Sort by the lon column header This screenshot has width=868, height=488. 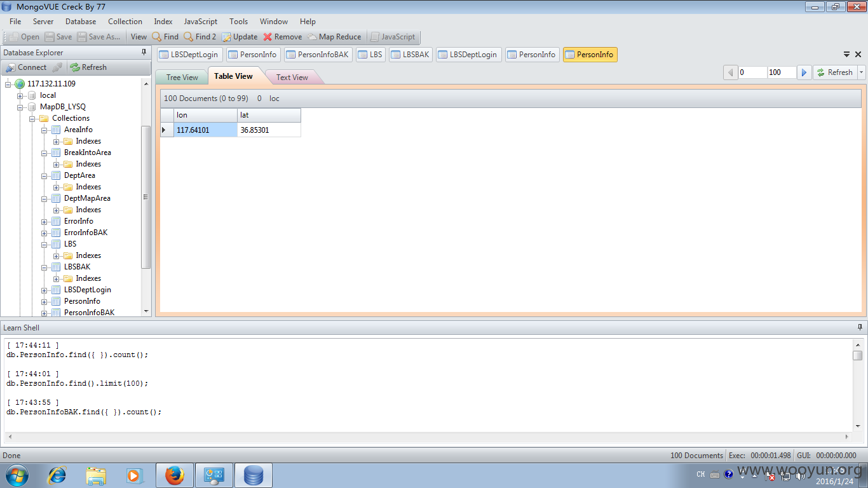tap(205, 115)
